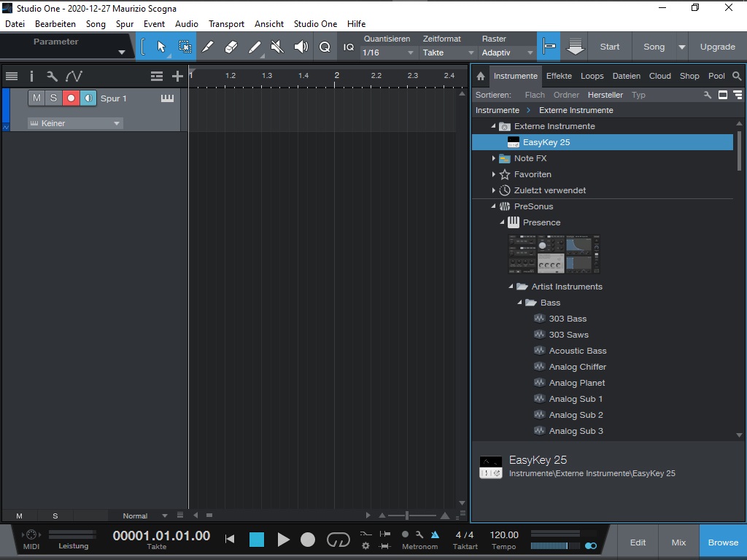Click the Stop transport button
The image size is (747, 560).
pos(257,540)
